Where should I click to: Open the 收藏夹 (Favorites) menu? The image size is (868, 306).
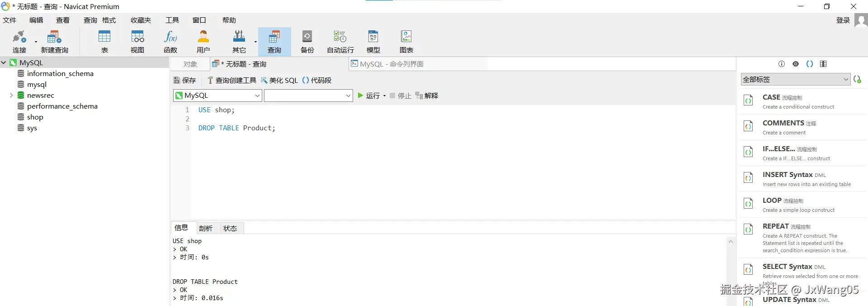tap(141, 20)
